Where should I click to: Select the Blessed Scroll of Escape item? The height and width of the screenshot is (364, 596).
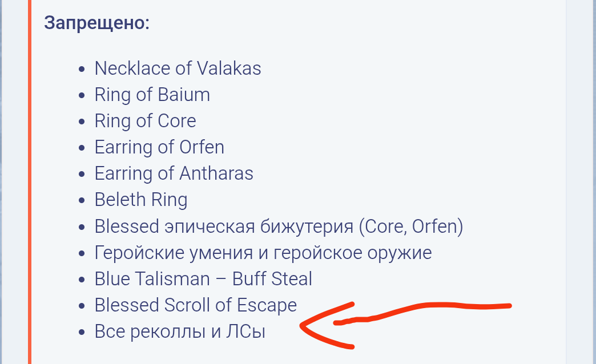pyautogui.click(x=195, y=305)
